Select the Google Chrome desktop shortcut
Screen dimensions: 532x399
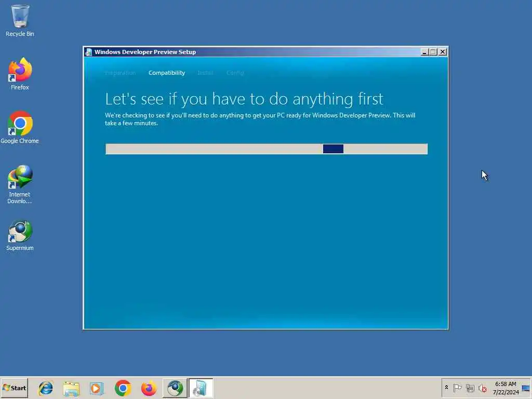click(20, 127)
